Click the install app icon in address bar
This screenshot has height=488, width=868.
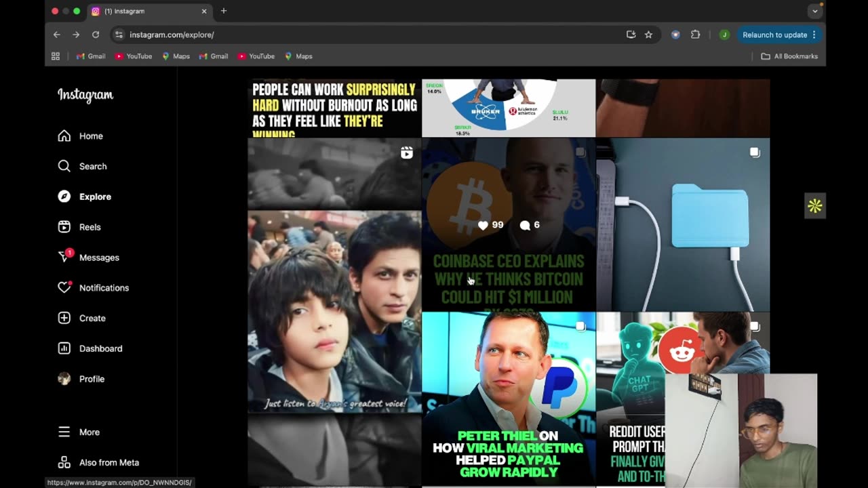tap(631, 35)
